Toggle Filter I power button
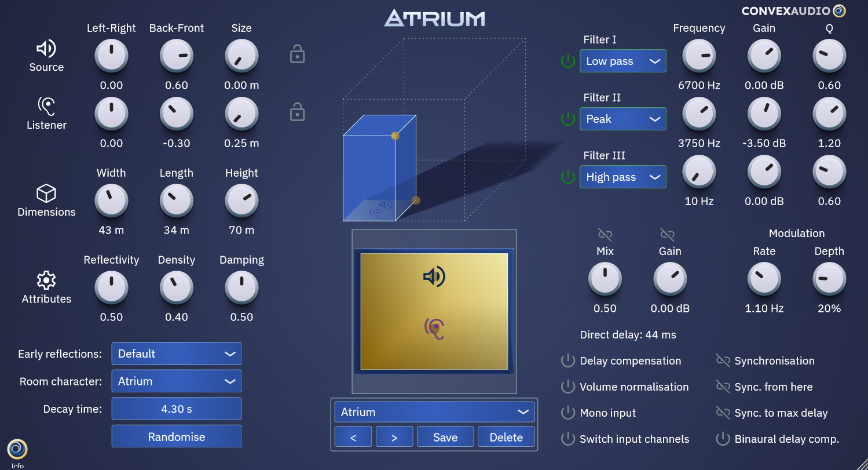The width and height of the screenshot is (868, 470). click(x=568, y=61)
